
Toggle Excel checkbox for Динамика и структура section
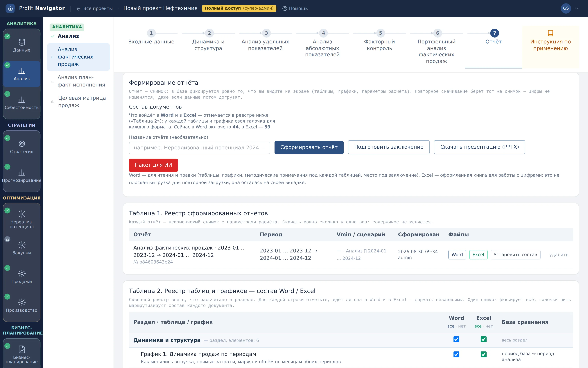click(x=483, y=339)
